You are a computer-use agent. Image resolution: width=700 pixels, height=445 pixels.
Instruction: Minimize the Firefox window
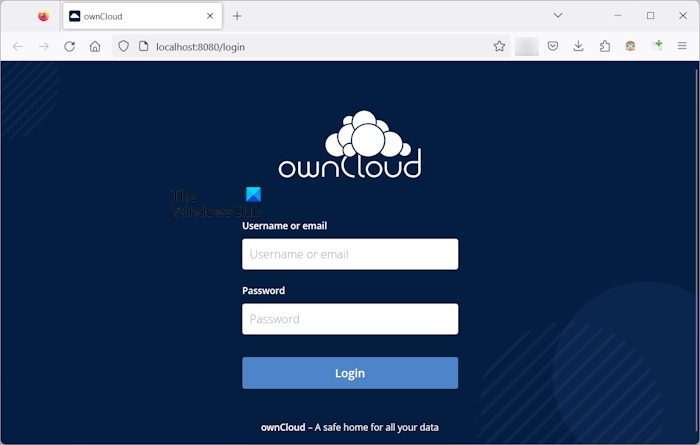click(618, 16)
